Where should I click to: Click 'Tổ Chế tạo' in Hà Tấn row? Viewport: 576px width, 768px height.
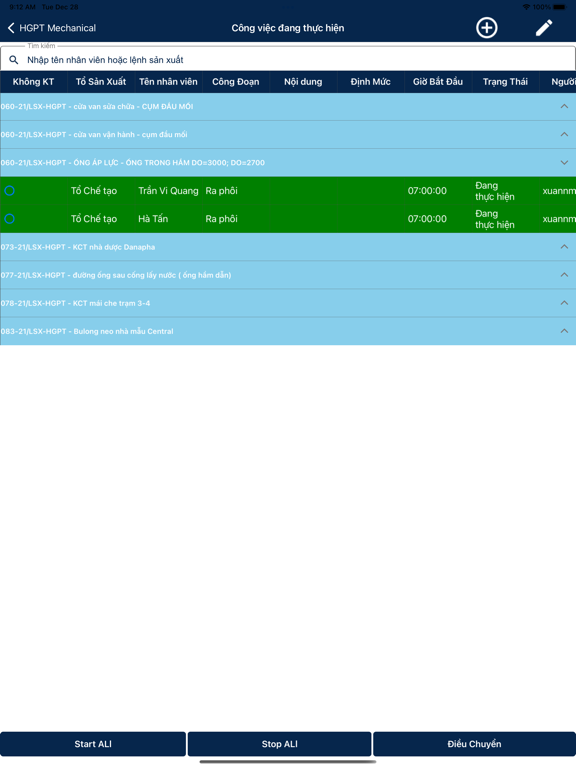[x=94, y=218]
